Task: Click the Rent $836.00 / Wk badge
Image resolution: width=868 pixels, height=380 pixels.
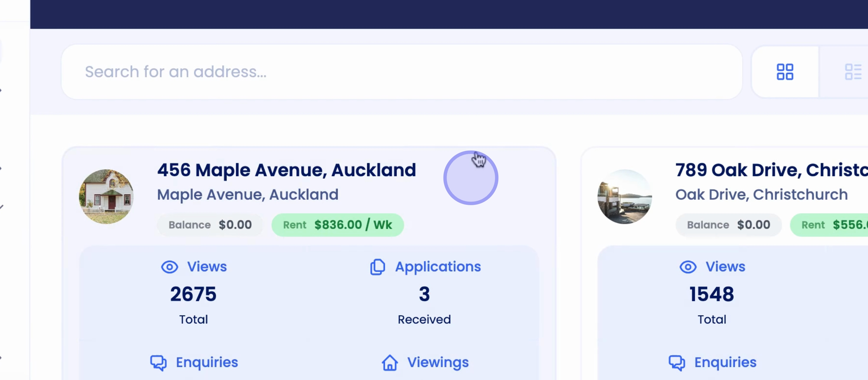Action: point(337,225)
